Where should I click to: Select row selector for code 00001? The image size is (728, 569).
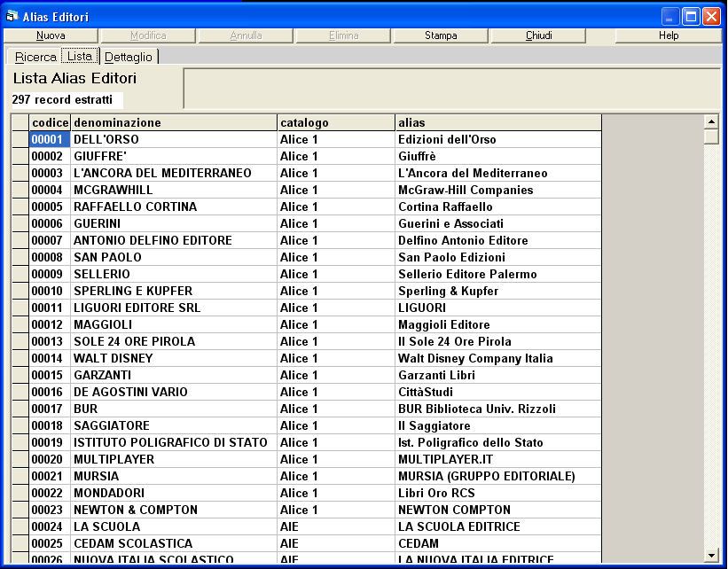pos(20,139)
